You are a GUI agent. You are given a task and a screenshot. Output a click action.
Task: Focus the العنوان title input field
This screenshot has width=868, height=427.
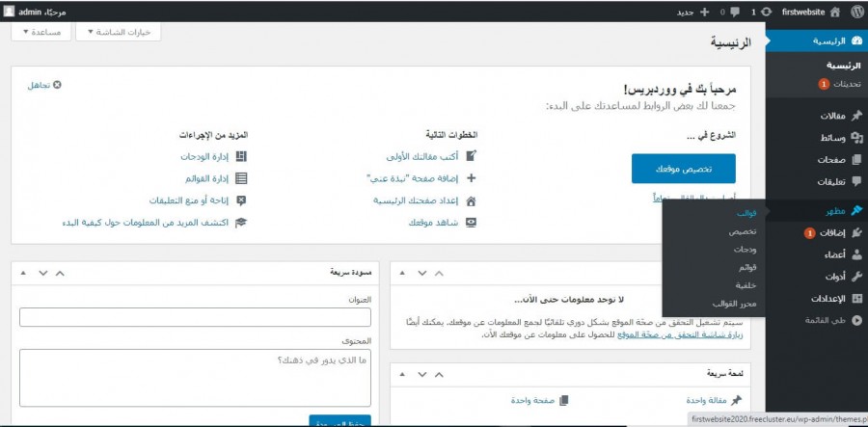click(195, 317)
